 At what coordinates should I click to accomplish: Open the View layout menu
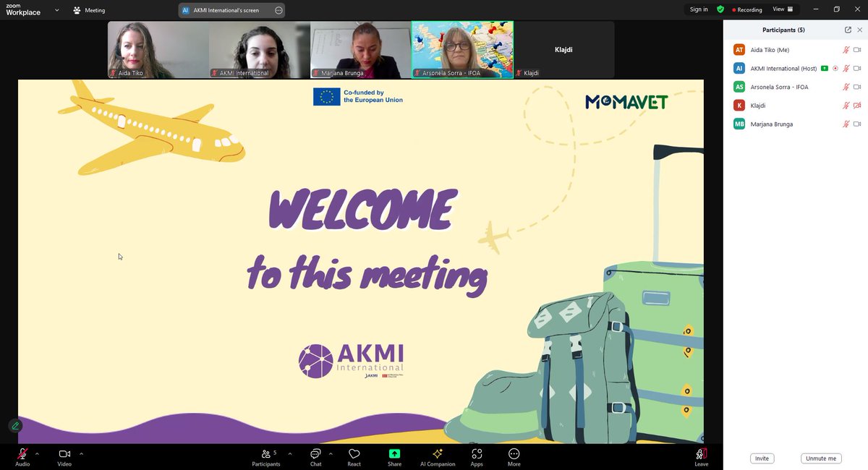pos(783,9)
